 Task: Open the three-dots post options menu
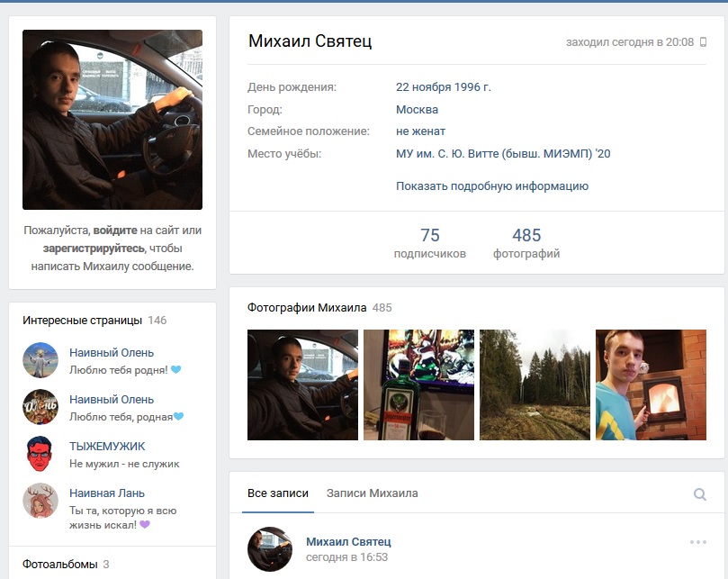coord(698,542)
